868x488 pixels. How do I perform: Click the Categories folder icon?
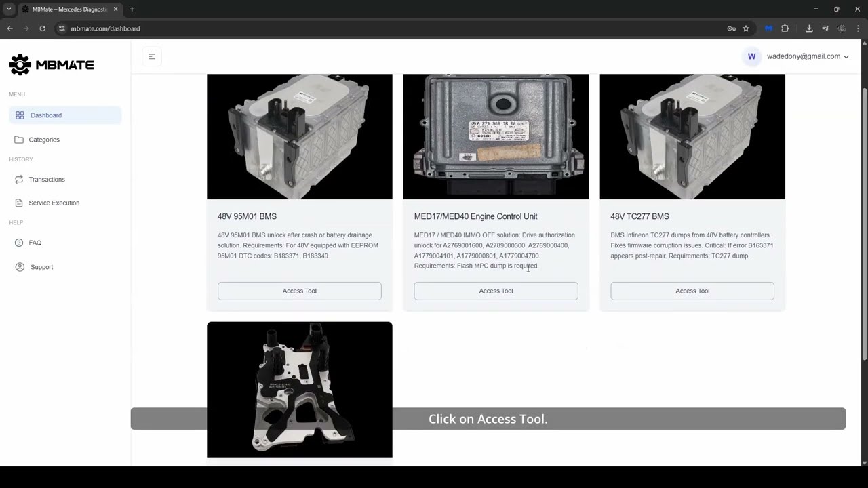click(x=19, y=140)
